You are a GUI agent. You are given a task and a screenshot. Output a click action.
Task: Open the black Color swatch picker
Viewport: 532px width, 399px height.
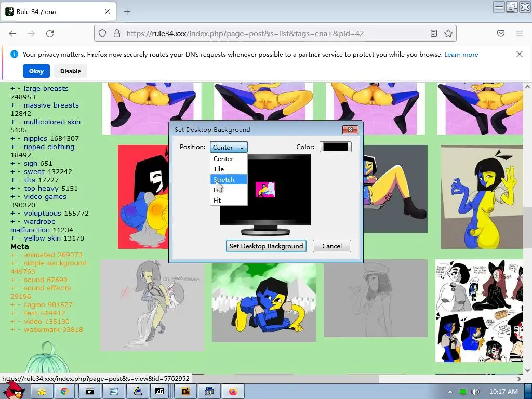[335, 147]
